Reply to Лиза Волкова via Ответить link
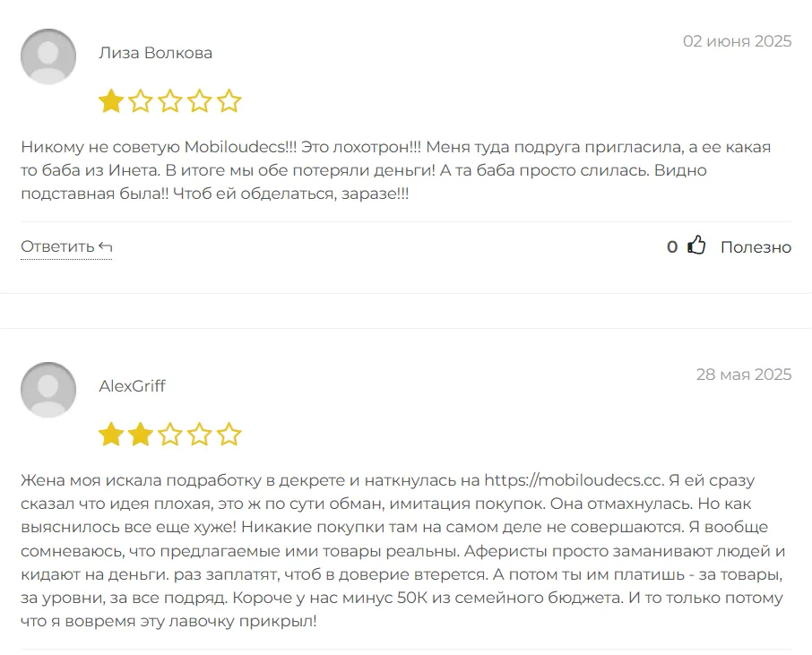 pos(57,246)
